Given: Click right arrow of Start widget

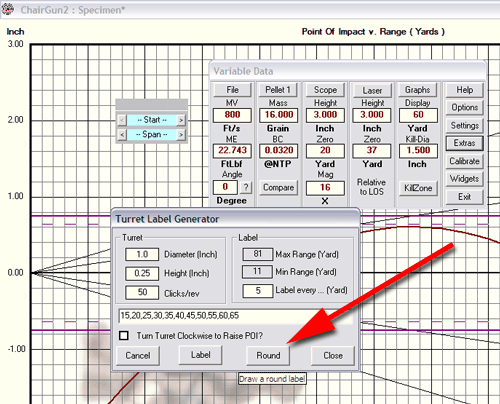Looking at the screenshot, I should point(181,120).
